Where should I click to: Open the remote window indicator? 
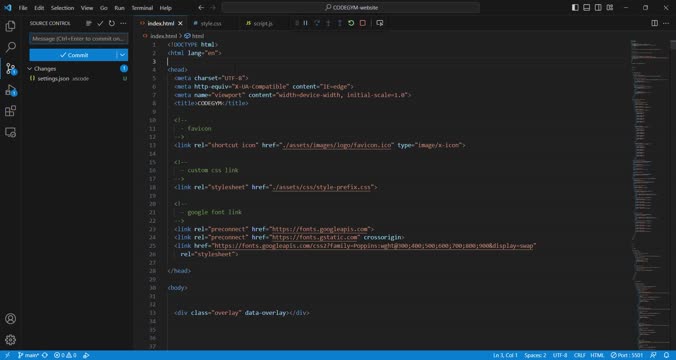[x=7, y=355]
